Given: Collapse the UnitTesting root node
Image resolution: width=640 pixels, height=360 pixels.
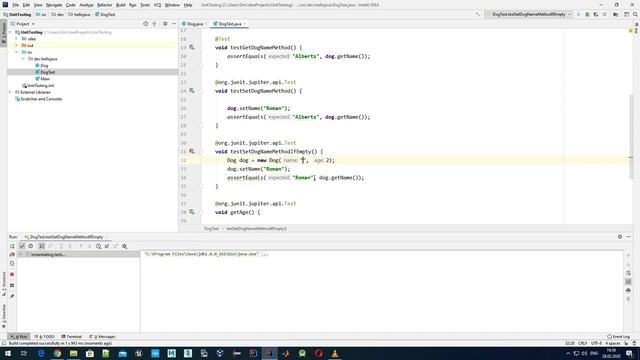Looking at the screenshot, I should [x=11, y=32].
